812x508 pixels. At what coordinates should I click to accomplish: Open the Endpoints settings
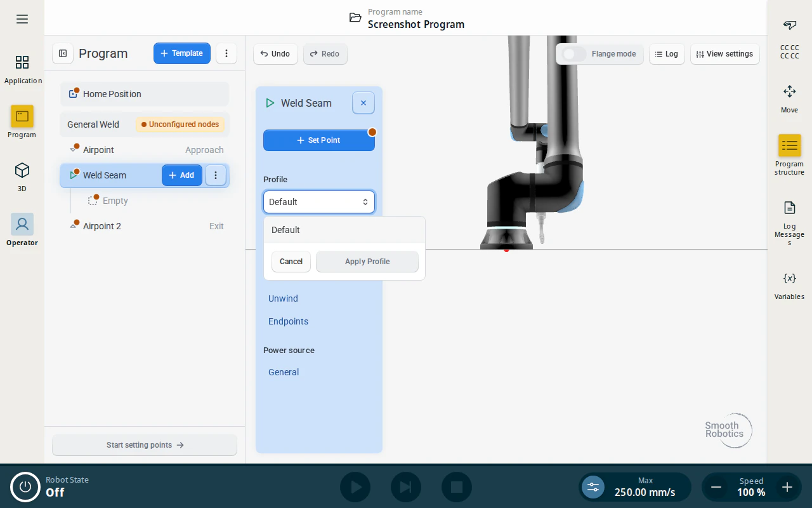click(x=288, y=321)
